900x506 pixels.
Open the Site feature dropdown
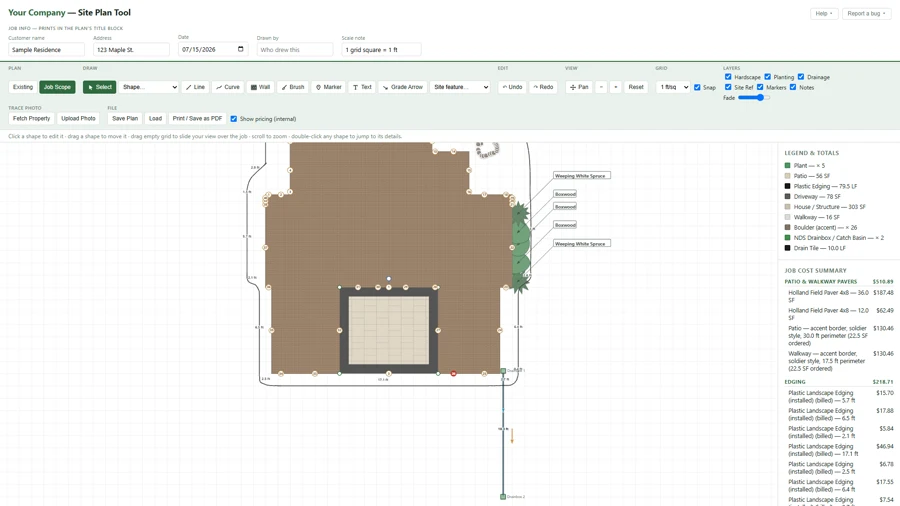pyautogui.click(x=460, y=87)
